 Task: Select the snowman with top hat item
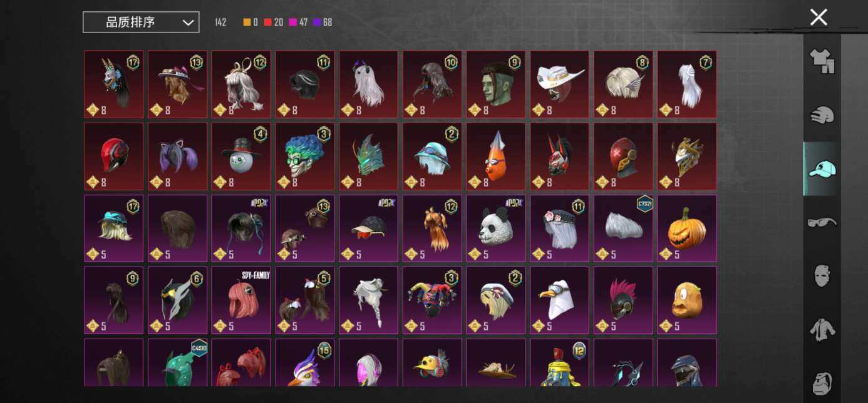[x=241, y=156]
